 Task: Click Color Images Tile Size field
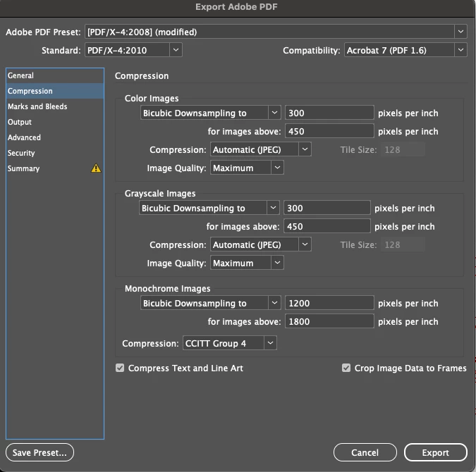[403, 149]
